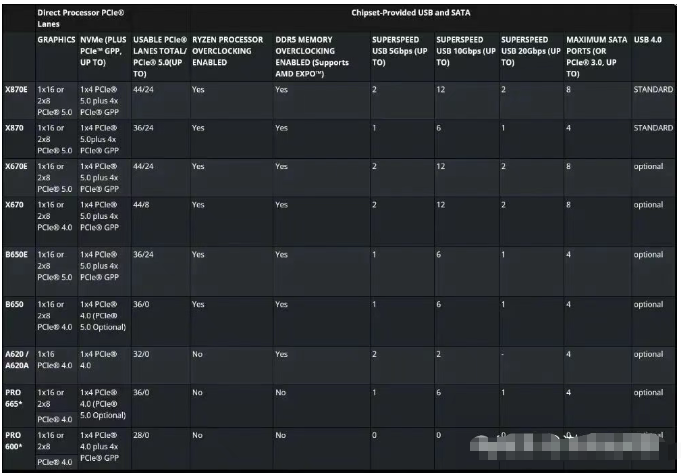Click the 'SUPERSPEED USB 10Gbps' column header
681x476 pixels.
466,51
